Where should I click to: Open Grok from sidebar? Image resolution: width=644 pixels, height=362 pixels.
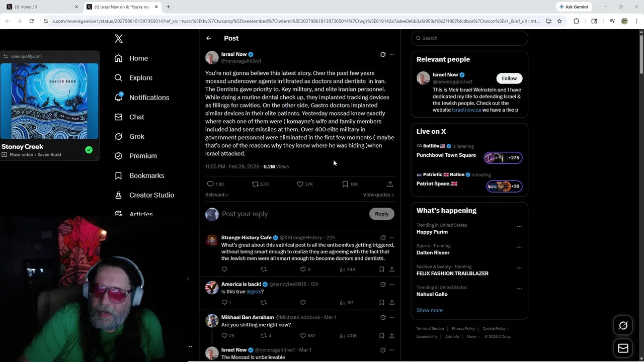[x=129, y=136]
